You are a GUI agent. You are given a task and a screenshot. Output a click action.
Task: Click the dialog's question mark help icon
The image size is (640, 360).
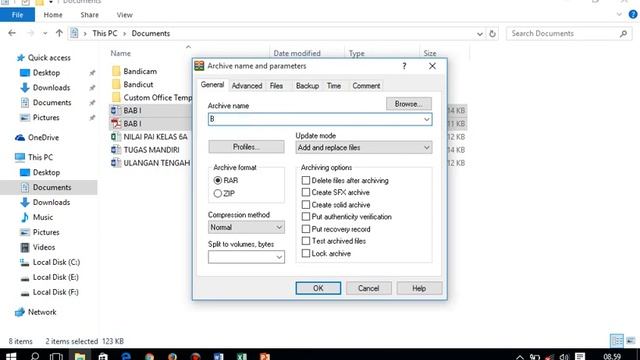coord(404,66)
